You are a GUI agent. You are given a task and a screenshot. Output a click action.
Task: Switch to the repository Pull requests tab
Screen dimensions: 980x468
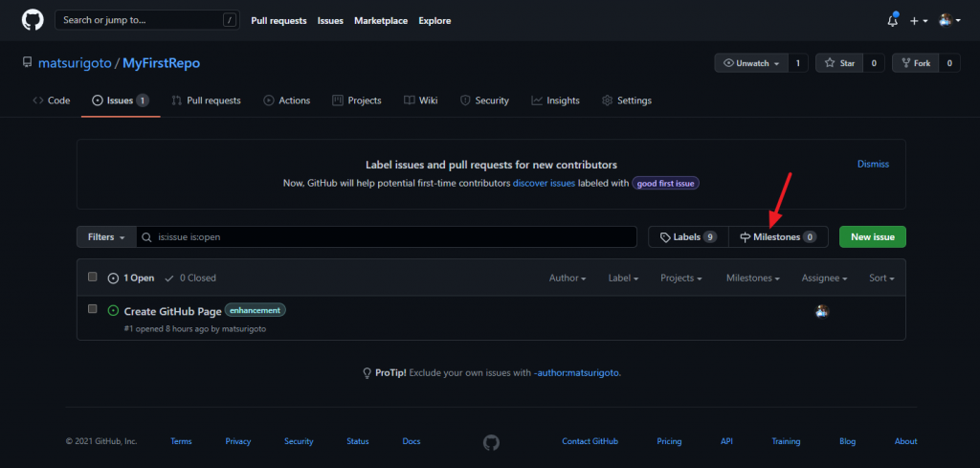[x=207, y=100]
